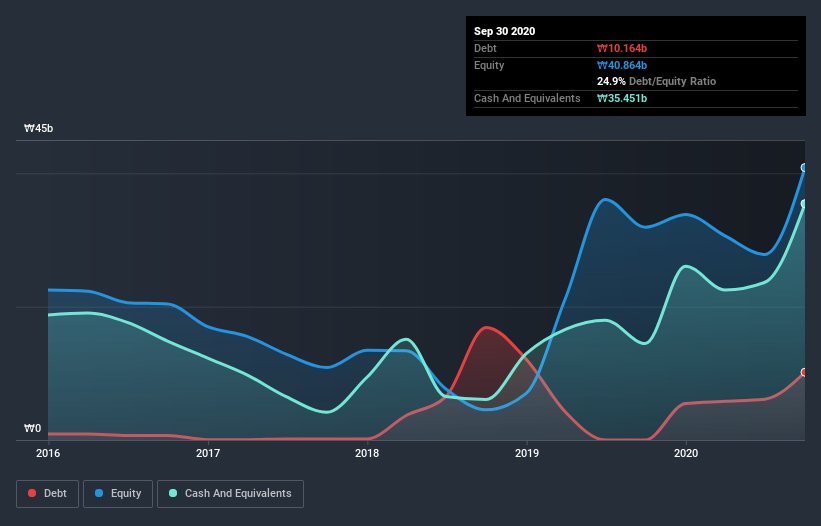Click the ₩45b y-axis label
Image resolution: width=821 pixels, height=526 pixels.
(38, 128)
